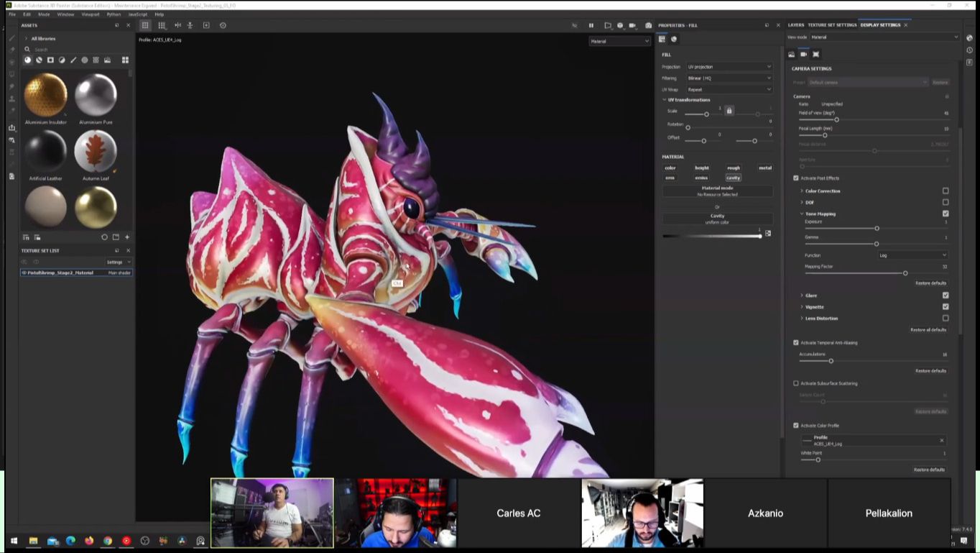
Task: Click the Material mode resource button
Action: pos(718,191)
